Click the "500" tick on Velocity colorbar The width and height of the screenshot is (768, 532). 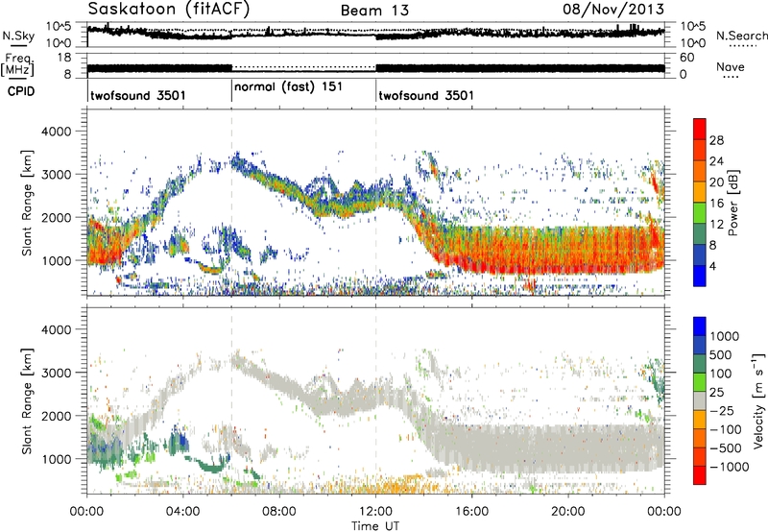(720, 354)
